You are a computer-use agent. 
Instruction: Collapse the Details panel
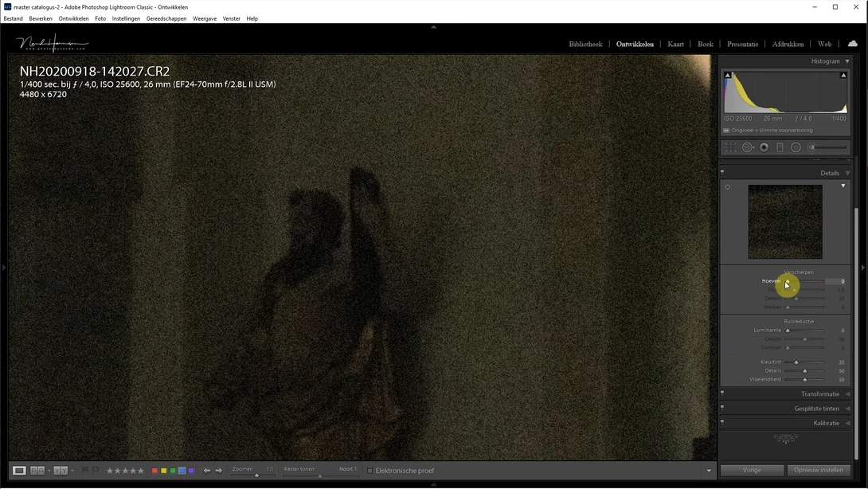point(847,173)
